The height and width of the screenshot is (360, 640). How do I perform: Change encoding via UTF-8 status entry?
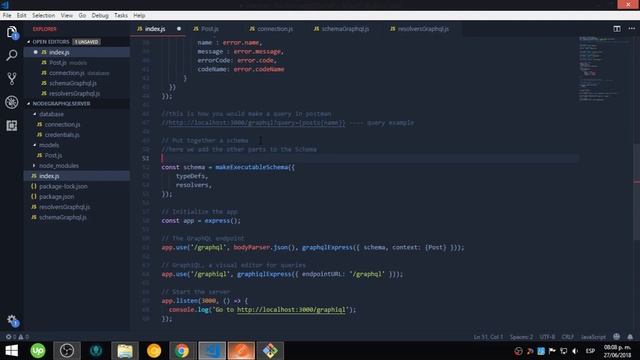(547, 337)
